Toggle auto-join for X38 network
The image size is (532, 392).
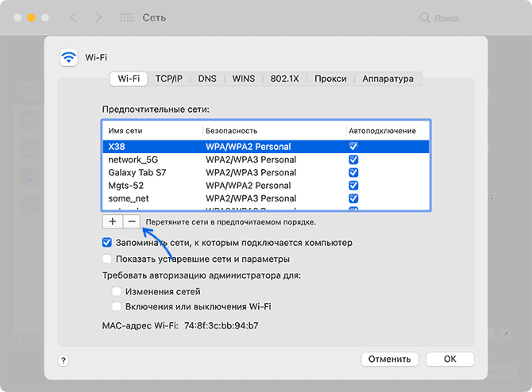[x=353, y=147]
